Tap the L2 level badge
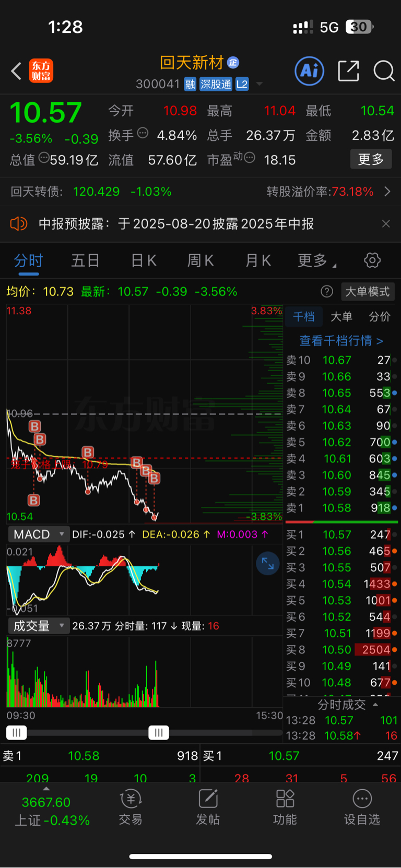The height and width of the screenshot is (868, 401). (x=242, y=84)
